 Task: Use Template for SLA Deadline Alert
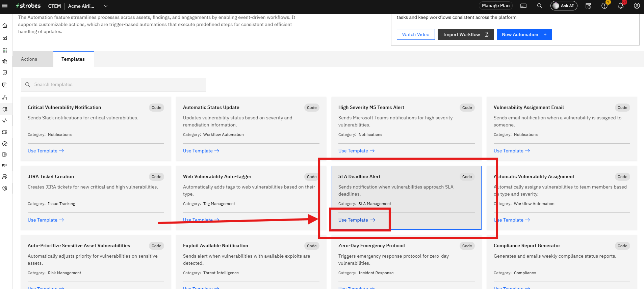coord(357,220)
